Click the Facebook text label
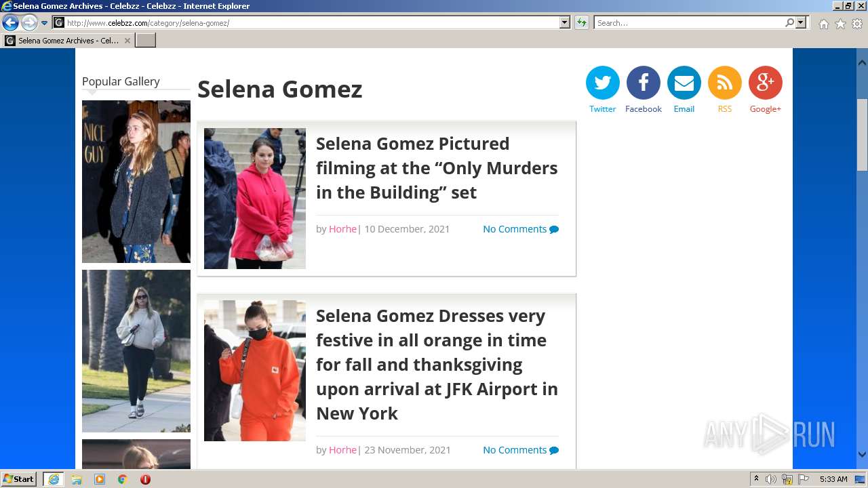Image resolution: width=868 pixels, height=488 pixels. coord(643,109)
